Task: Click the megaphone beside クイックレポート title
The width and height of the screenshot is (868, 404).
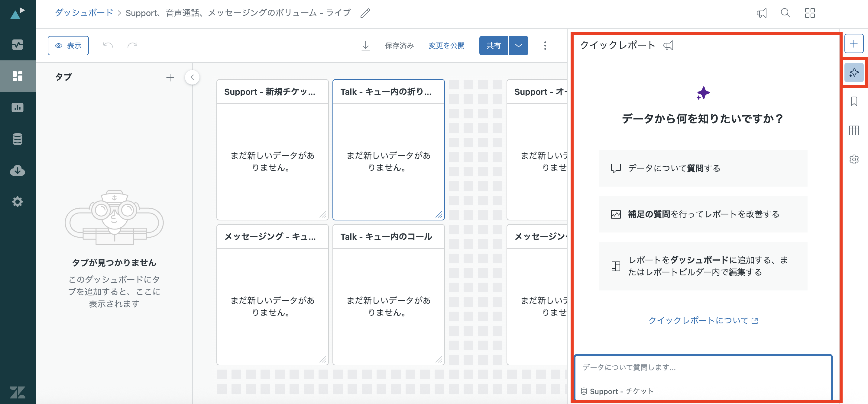Action: tap(668, 45)
